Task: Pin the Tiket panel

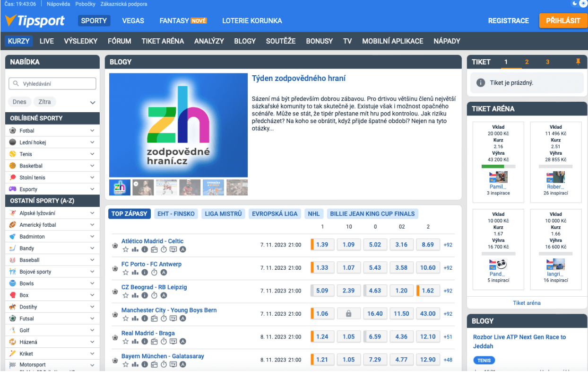Action: coord(578,62)
